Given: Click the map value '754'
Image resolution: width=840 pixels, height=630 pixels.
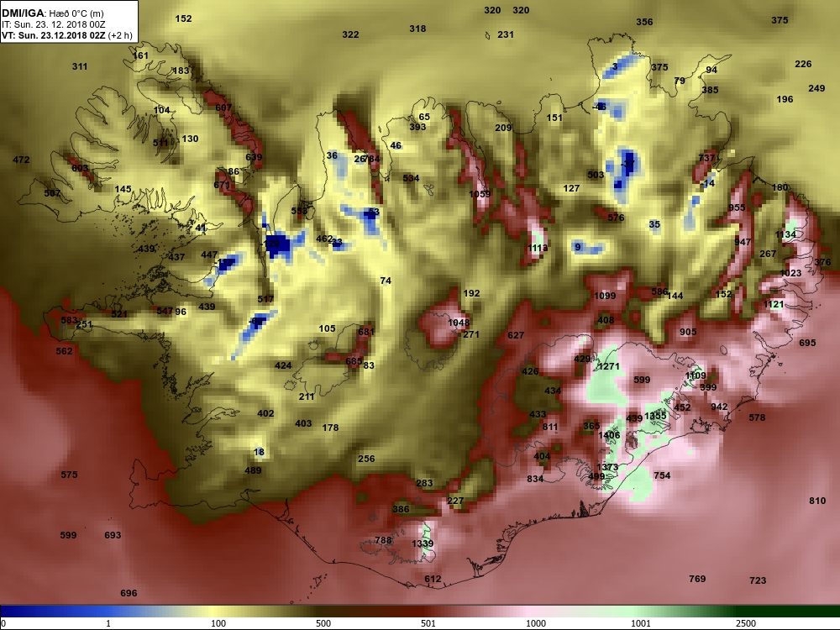Looking at the screenshot, I should (x=662, y=475).
